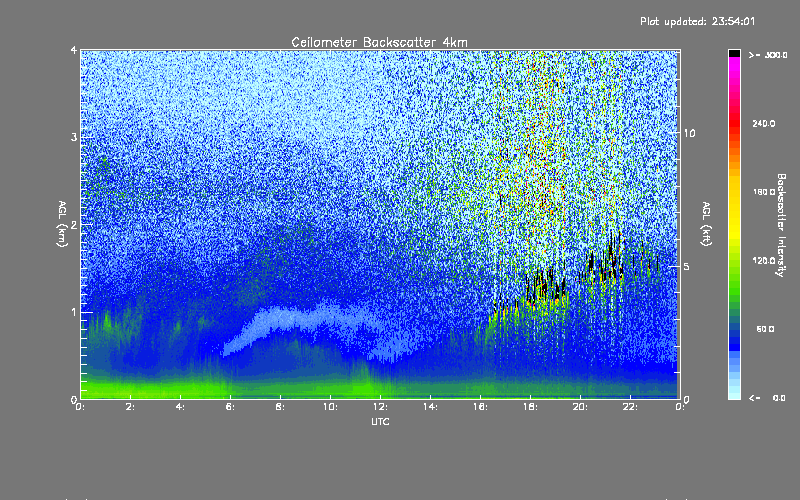800x500 pixels.
Task: Click the 18: tick on the UTC axis
Action: click(530, 407)
